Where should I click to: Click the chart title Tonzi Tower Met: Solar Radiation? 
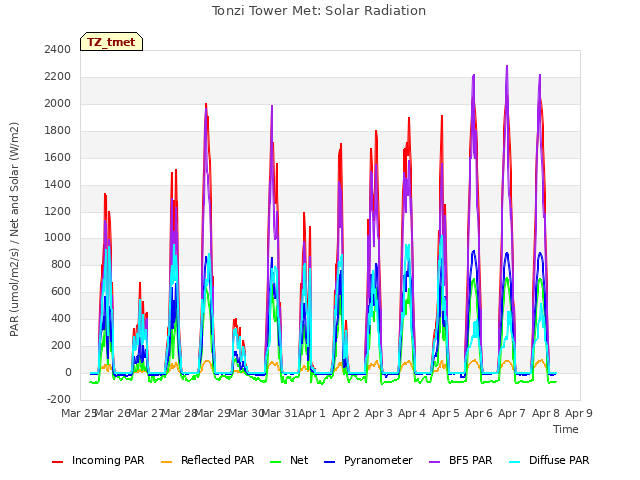point(319,11)
